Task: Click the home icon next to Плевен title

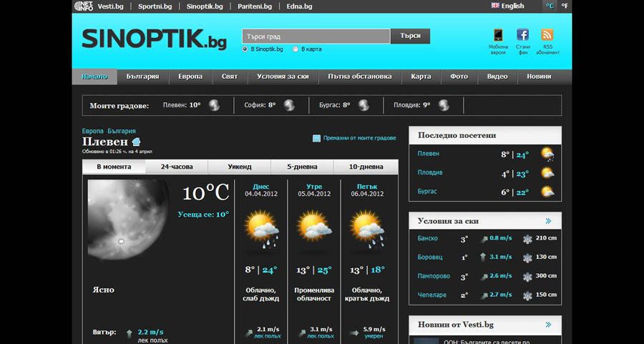Action: click(137, 142)
